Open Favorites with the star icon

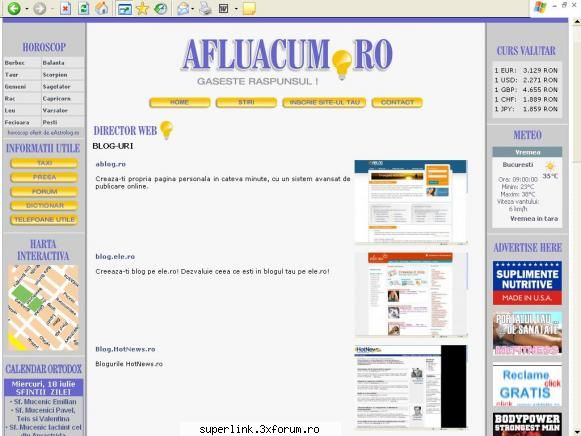point(142,9)
